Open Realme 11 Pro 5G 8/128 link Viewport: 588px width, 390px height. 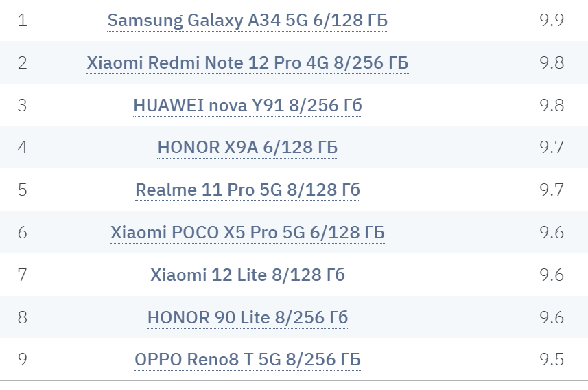pyautogui.click(x=248, y=190)
